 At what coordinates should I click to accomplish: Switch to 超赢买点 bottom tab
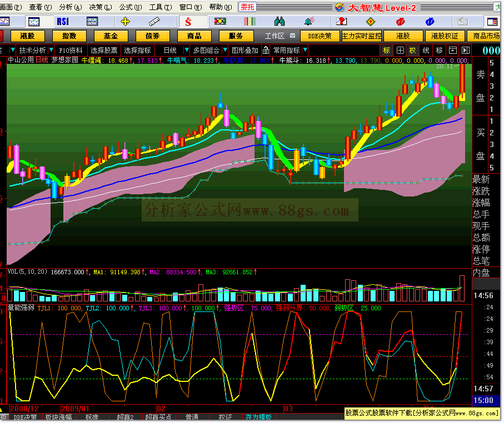point(158,417)
